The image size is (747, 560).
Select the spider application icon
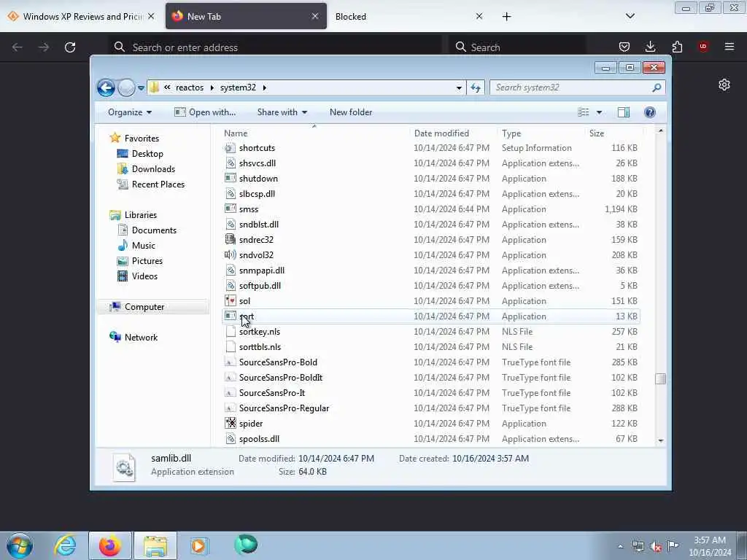[230, 424]
